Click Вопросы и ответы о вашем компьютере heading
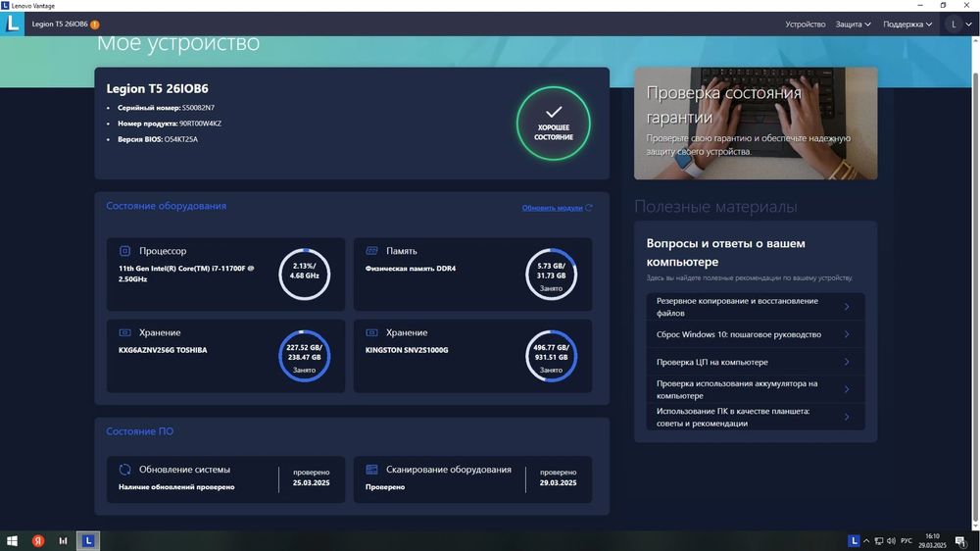Screen dimensions: 980x551 coord(725,253)
